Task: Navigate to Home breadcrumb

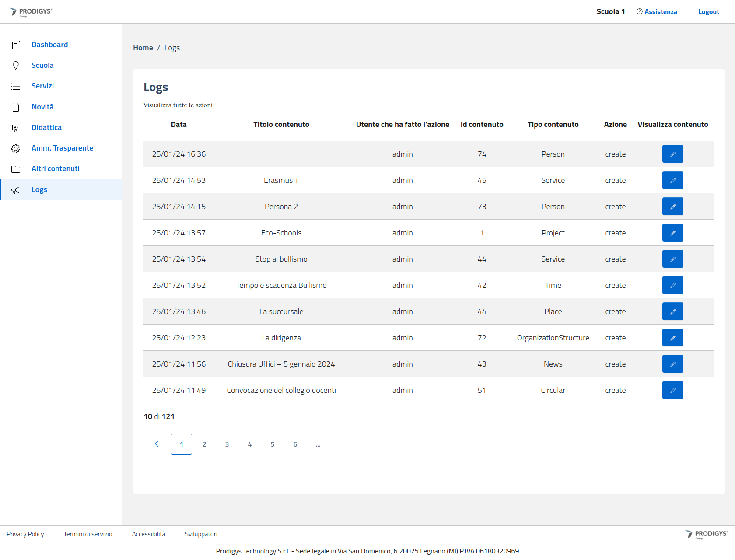Action: 143,48
